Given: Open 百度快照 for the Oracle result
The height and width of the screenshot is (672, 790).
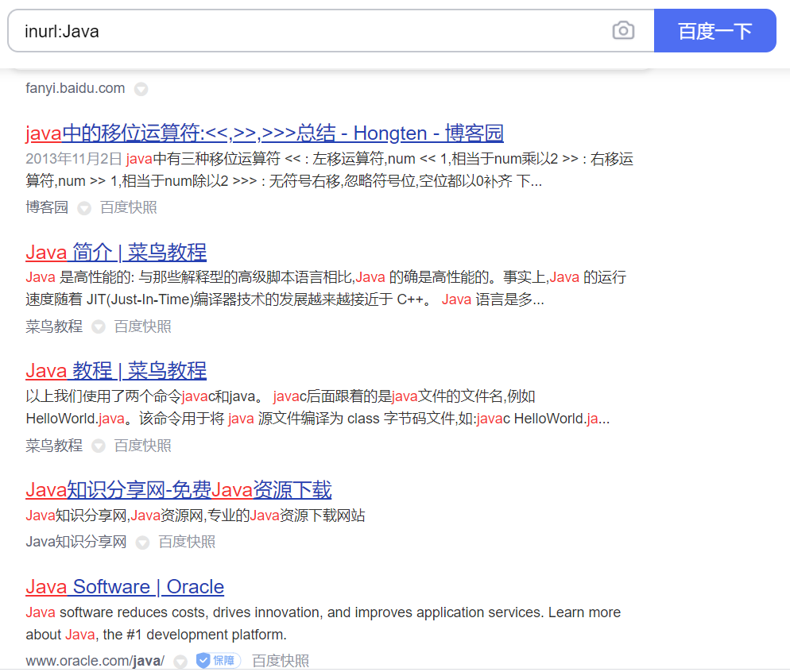Looking at the screenshot, I should point(281,660).
